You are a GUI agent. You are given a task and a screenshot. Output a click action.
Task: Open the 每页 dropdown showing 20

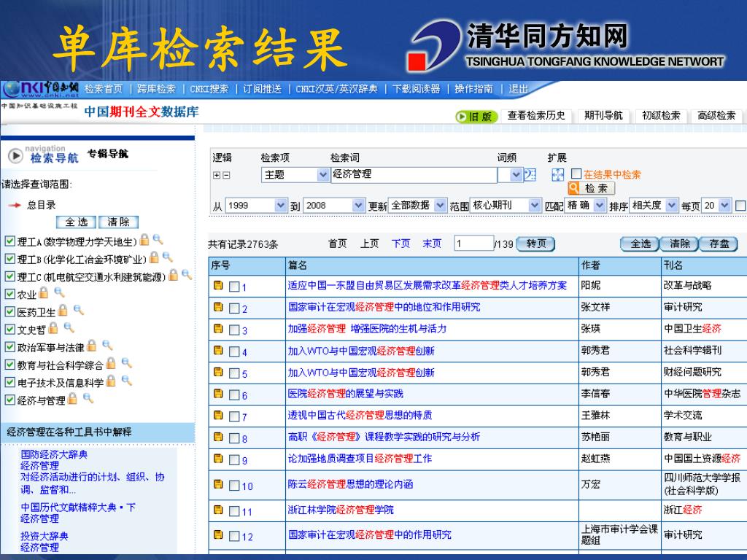[x=716, y=205]
